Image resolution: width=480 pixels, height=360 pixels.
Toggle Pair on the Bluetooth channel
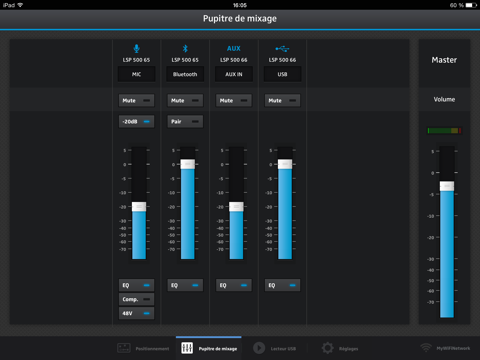click(185, 121)
